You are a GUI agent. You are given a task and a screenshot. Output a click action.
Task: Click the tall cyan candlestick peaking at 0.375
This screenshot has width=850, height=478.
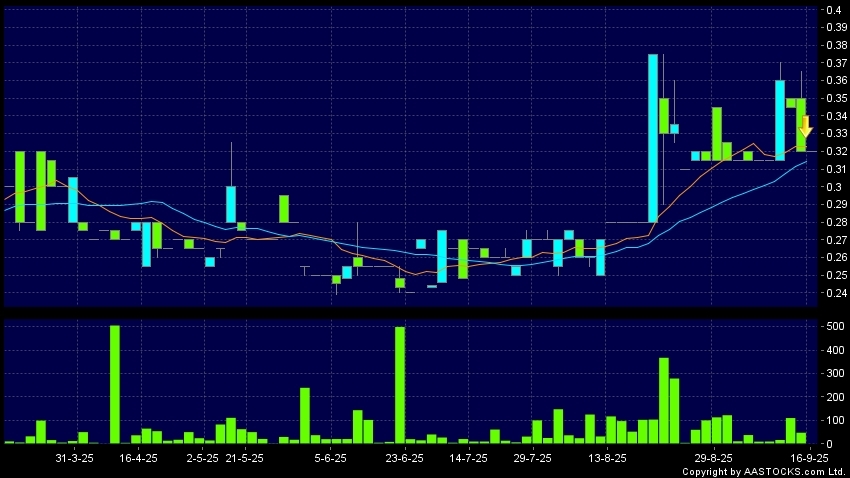click(x=653, y=138)
